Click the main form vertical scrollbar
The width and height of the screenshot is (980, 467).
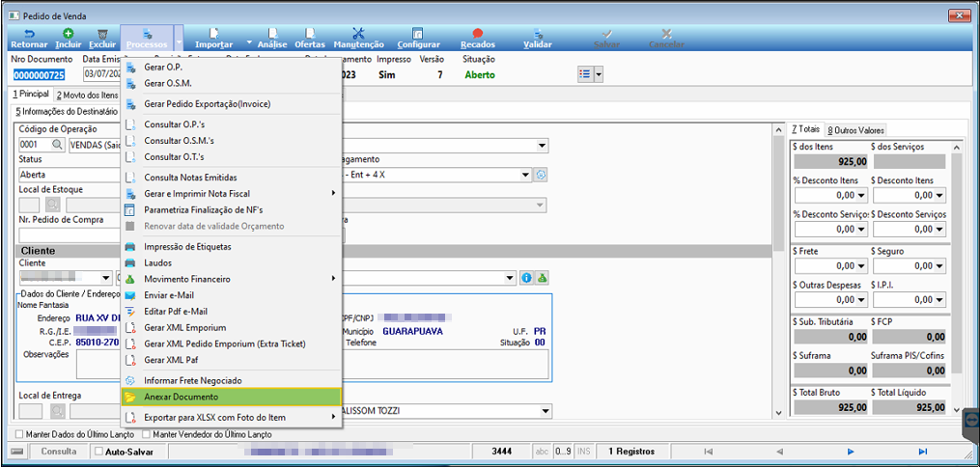coord(778,271)
